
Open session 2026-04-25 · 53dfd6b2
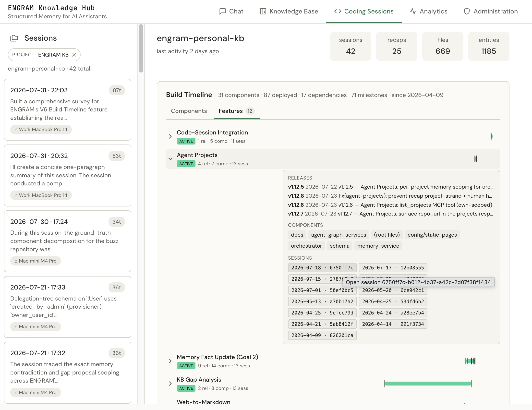(x=393, y=301)
